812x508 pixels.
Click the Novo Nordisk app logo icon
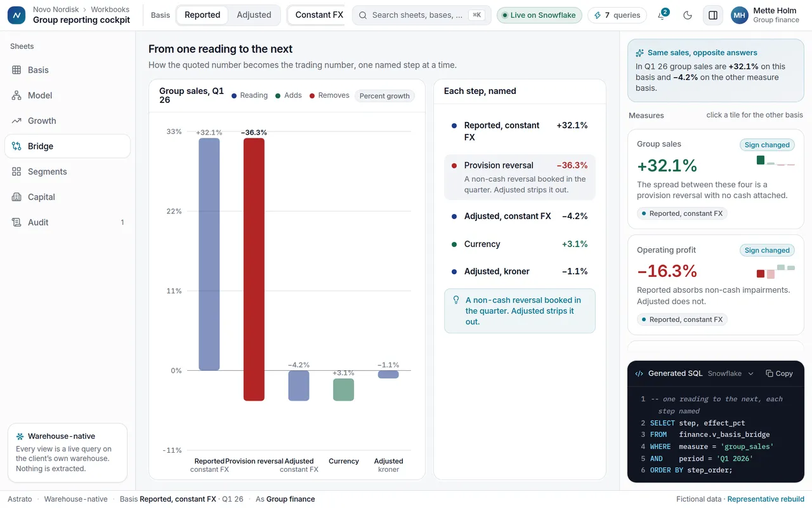[16, 15]
